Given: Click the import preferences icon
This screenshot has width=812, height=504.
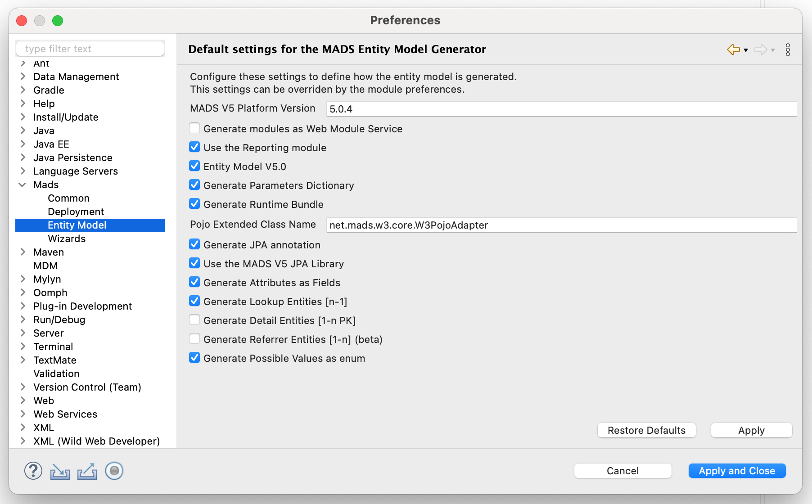Looking at the screenshot, I should click(60, 471).
